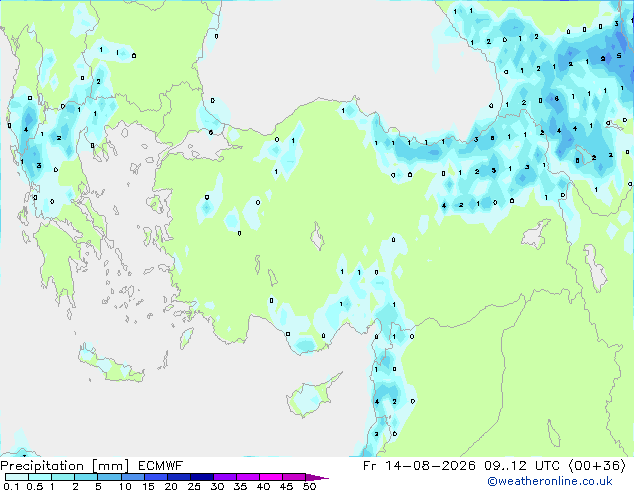Click the "10" legend scale value
Viewport: 634px width, 490px height.
pos(125,486)
